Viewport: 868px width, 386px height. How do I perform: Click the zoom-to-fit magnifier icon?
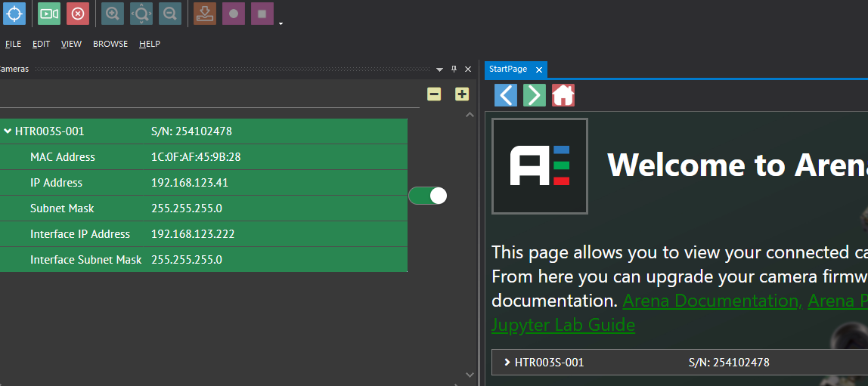141,14
